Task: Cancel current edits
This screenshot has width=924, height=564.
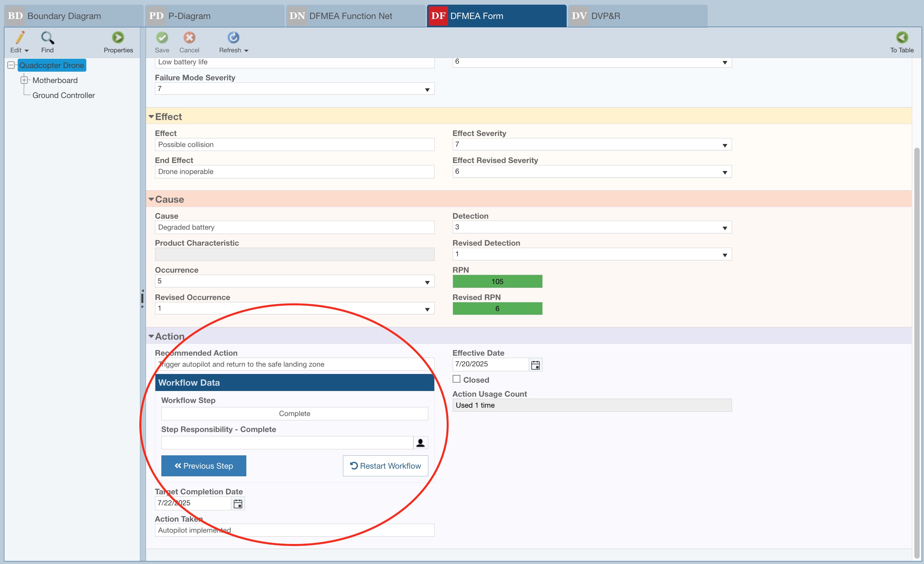Action: pyautogui.click(x=189, y=42)
